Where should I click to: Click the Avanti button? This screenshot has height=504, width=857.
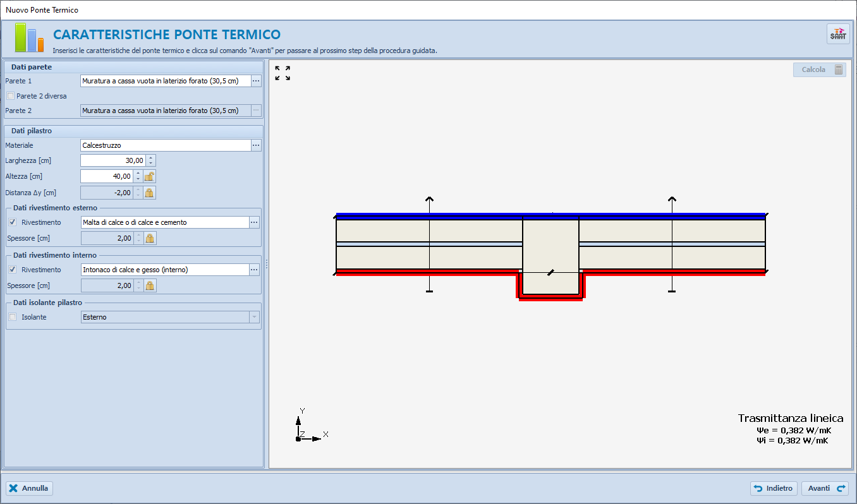click(x=825, y=488)
